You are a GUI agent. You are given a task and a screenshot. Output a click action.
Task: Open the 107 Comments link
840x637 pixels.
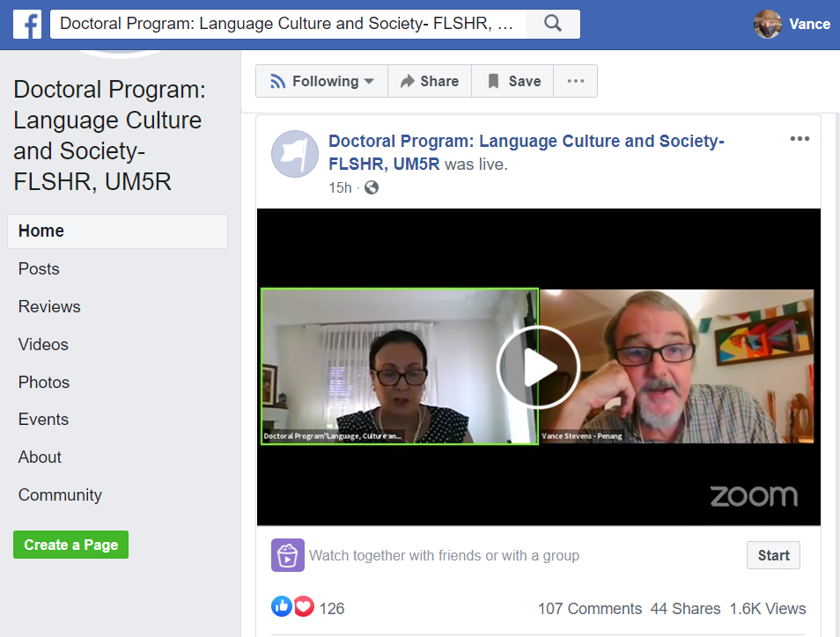point(589,608)
